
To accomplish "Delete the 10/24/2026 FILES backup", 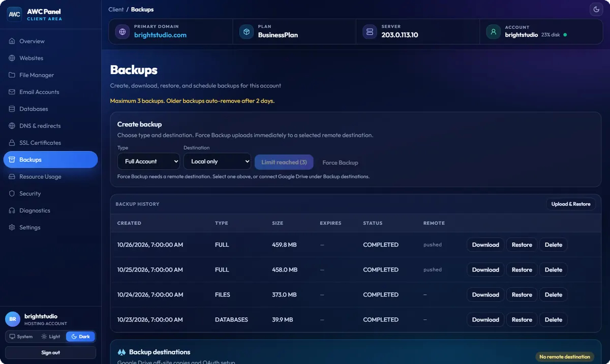I will [x=554, y=294].
